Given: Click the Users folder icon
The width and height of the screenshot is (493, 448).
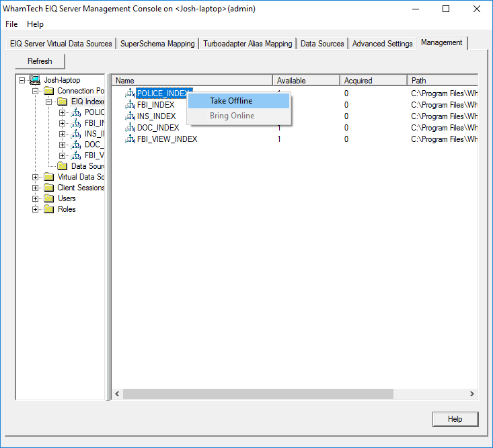Looking at the screenshot, I should pyautogui.click(x=48, y=198).
